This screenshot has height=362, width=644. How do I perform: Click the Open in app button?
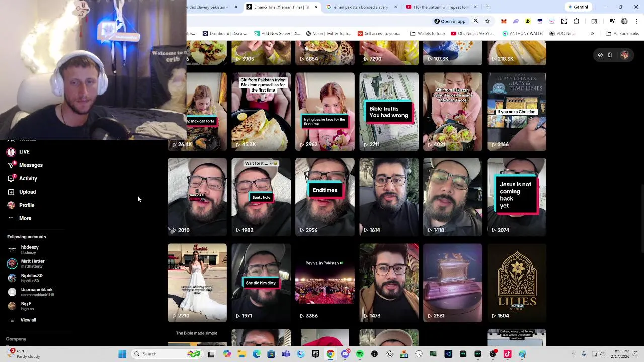[x=450, y=21]
